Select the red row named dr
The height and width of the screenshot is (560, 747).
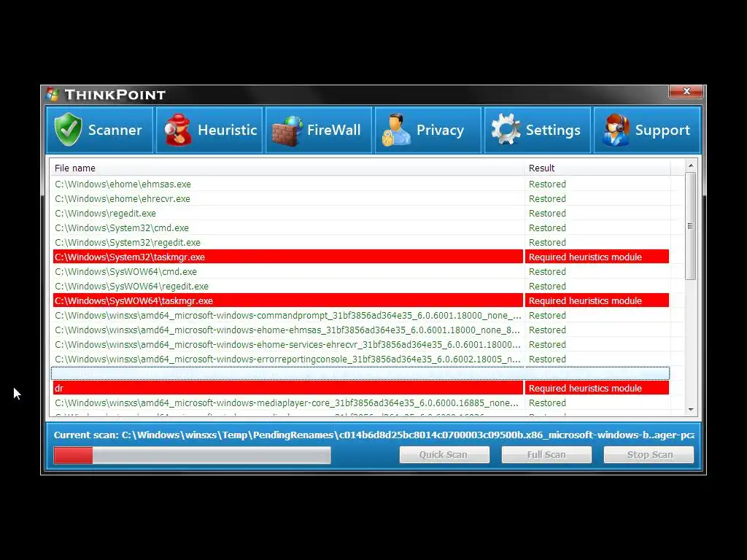[x=360, y=389]
